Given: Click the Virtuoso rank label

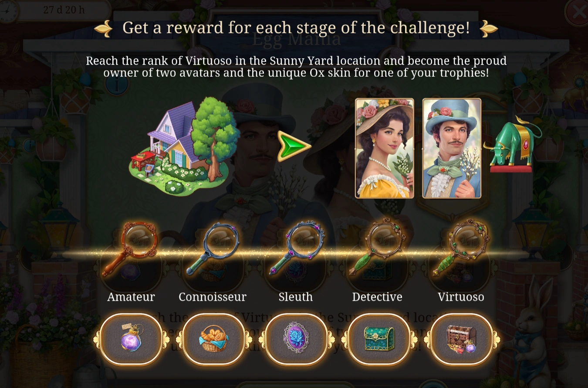Looking at the screenshot, I should 461,296.
